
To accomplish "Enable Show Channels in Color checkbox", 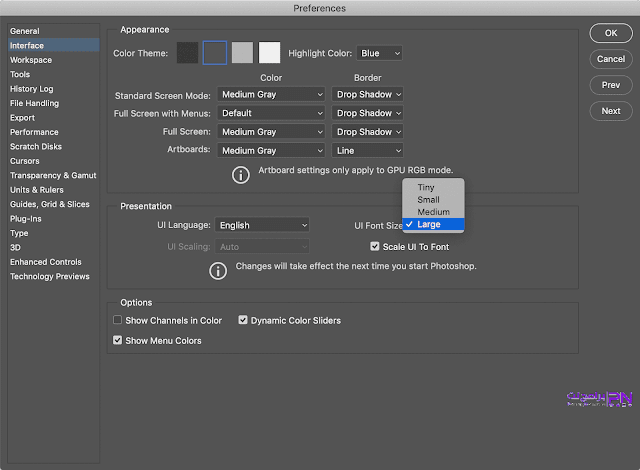I will point(118,320).
